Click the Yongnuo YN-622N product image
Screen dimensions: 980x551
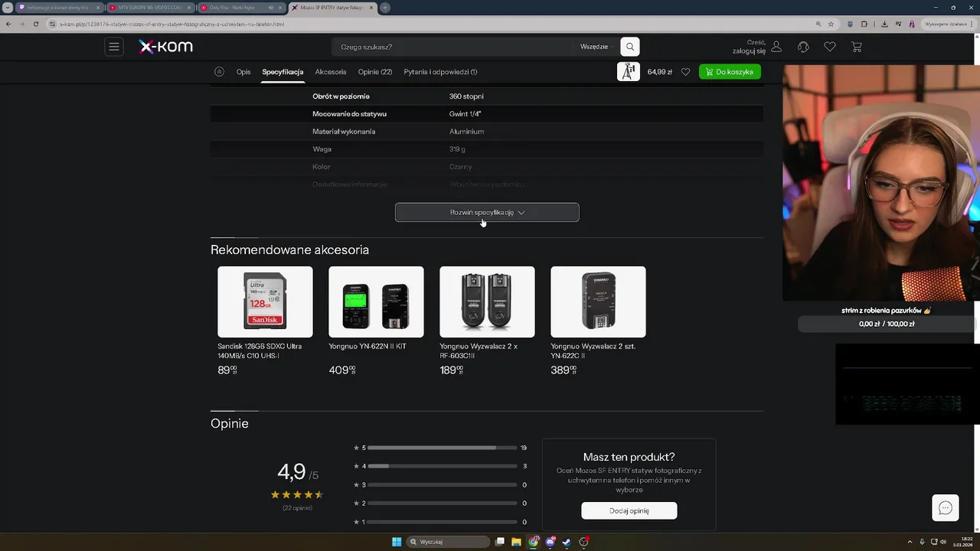pos(376,302)
